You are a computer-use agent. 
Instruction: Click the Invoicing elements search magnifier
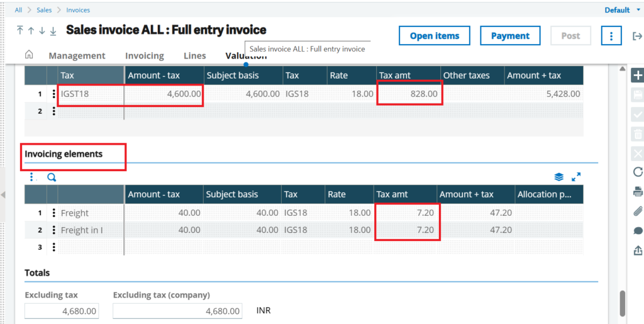coord(52,177)
